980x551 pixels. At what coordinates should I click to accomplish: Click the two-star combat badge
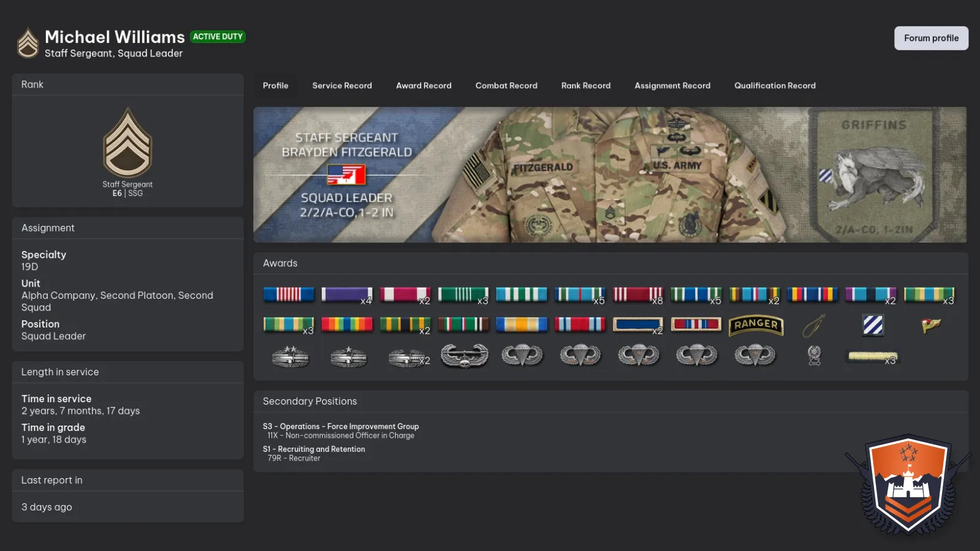[290, 356]
